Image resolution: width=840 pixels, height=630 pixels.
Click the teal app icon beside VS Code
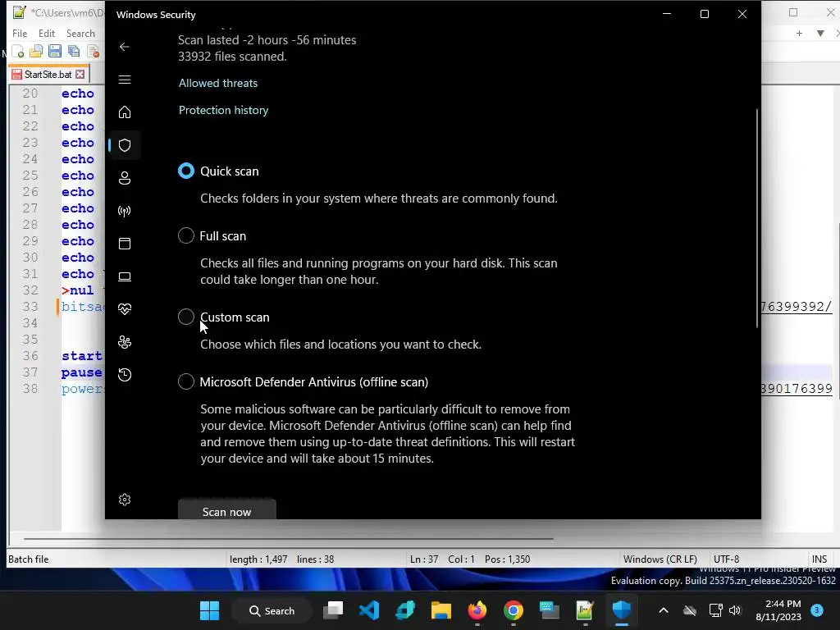405,610
